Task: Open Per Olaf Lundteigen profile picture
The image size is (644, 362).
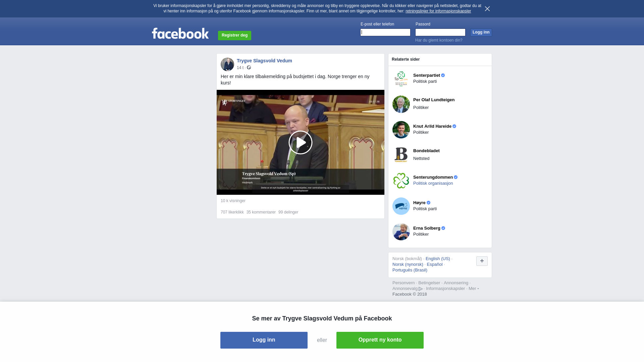Action: (x=401, y=104)
